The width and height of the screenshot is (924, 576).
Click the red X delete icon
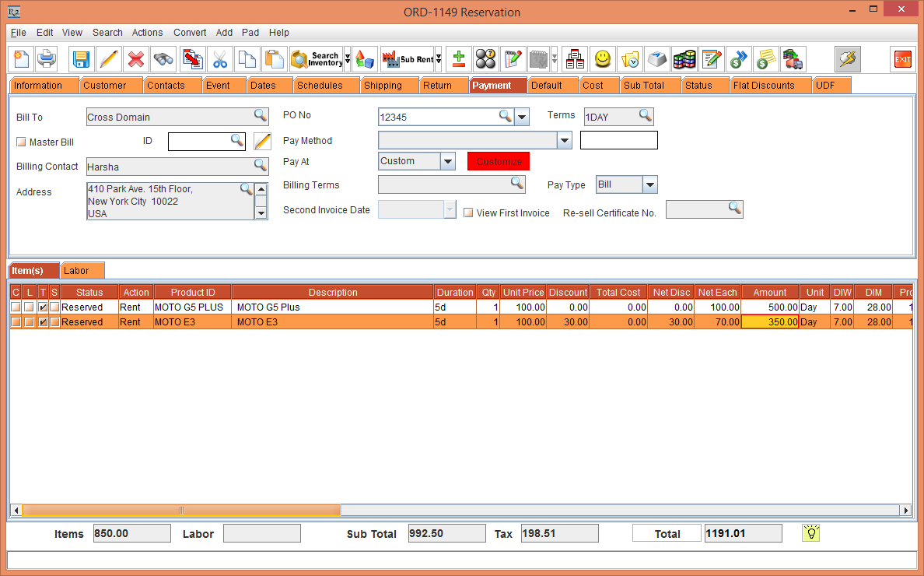(136, 59)
